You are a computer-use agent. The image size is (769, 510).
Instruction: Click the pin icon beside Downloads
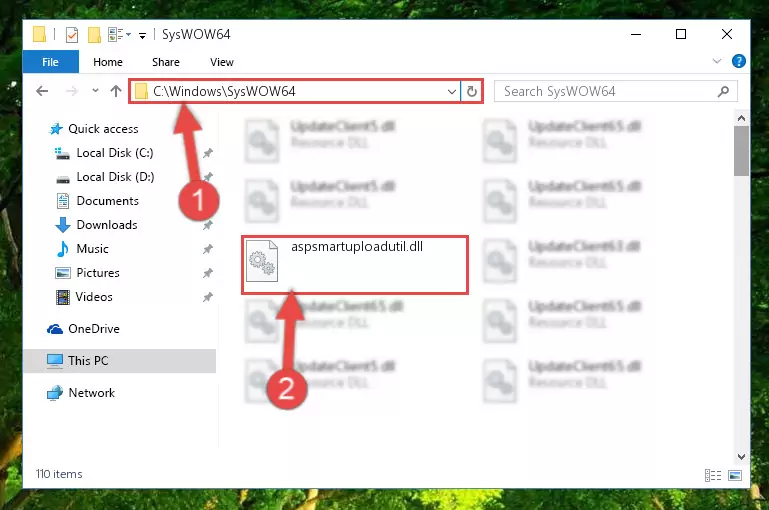coord(208,225)
